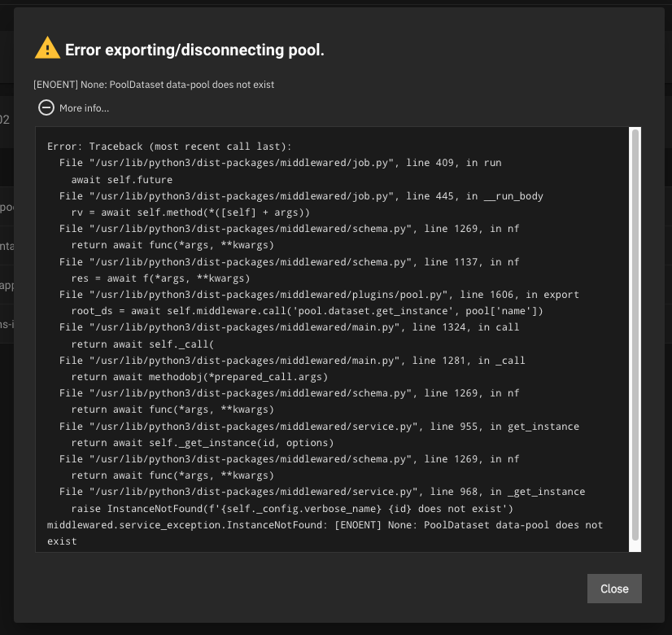Collapse details using the circled minus icon
This screenshot has width=672, height=635.
click(46, 107)
